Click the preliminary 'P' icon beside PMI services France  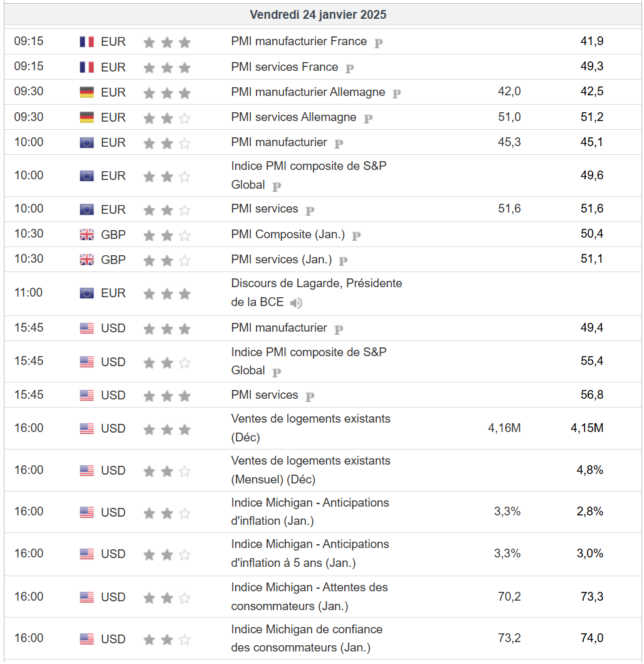(x=349, y=68)
